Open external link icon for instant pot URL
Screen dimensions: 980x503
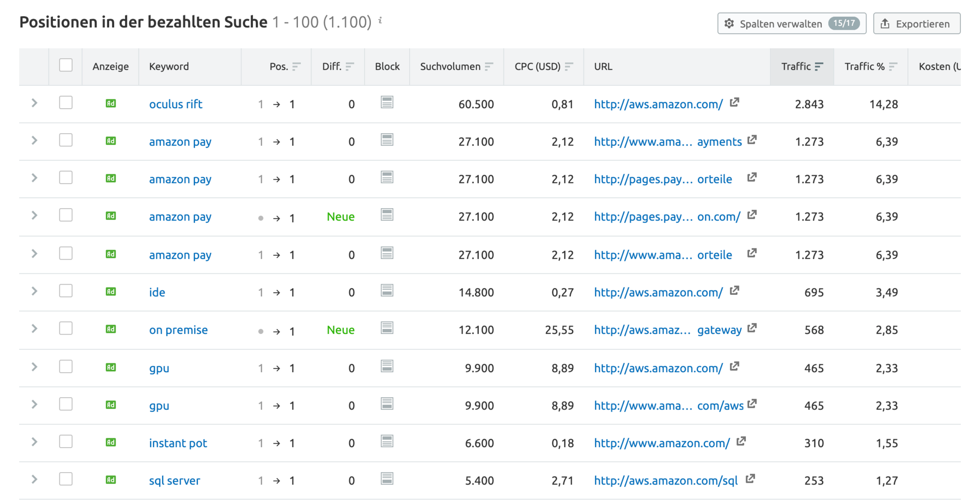point(741,441)
